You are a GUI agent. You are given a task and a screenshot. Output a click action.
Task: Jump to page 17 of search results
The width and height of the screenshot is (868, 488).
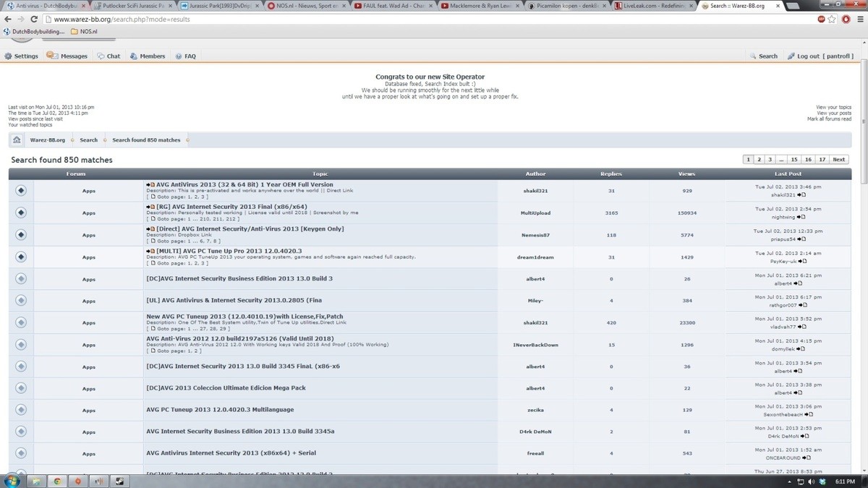[821, 160]
